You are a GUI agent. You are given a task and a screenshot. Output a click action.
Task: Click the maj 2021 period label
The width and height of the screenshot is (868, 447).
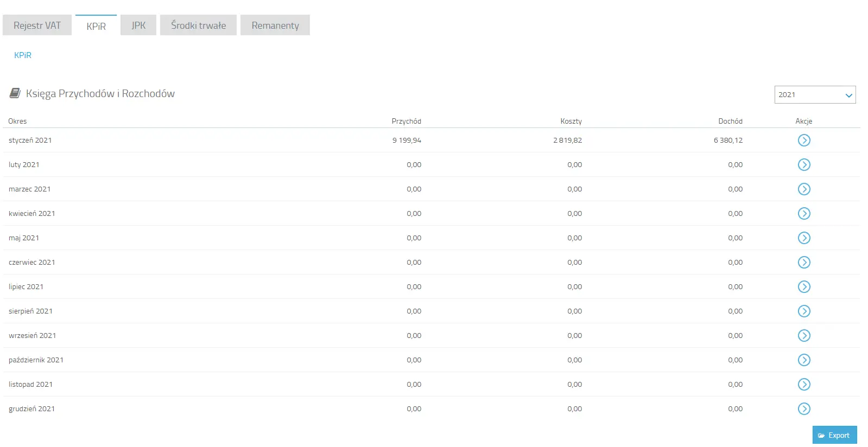[x=24, y=238]
